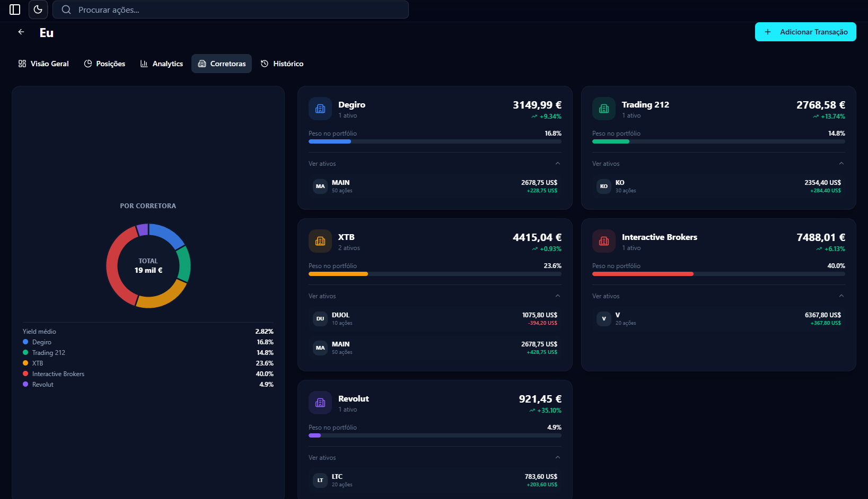
Task: Open the Visão Geral tab
Action: point(43,64)
